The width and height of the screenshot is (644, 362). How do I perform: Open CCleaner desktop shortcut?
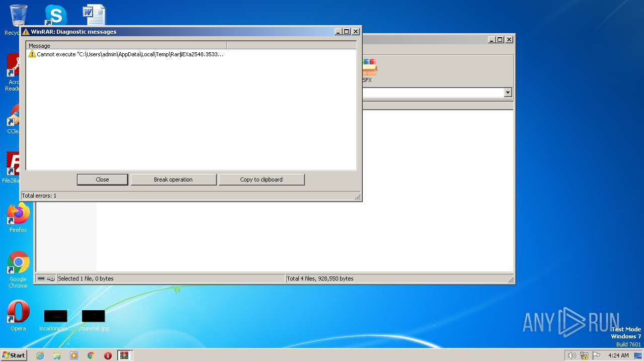coord(14,119)
